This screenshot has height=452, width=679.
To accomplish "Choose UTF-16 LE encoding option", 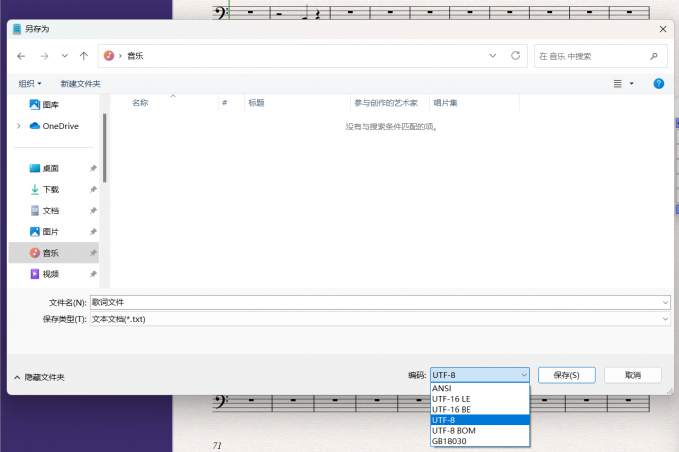I will point(450,399).
